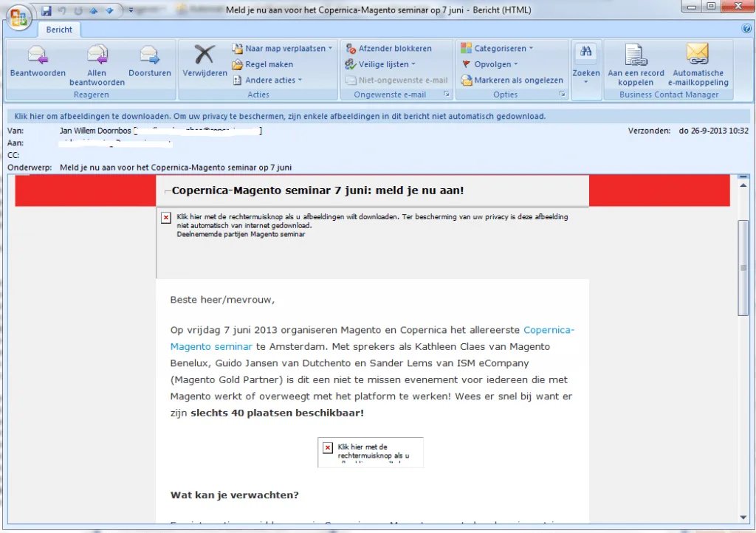The width and height of the screenshot is (756, 533).
Task: Click blocked image placeholder in header
Action: [372, 244]
